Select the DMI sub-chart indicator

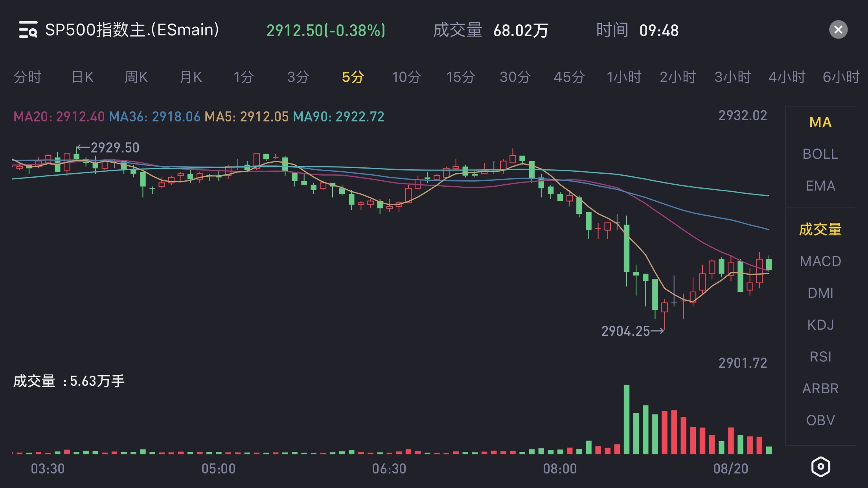pyautogui.click(x=820, y=293)
